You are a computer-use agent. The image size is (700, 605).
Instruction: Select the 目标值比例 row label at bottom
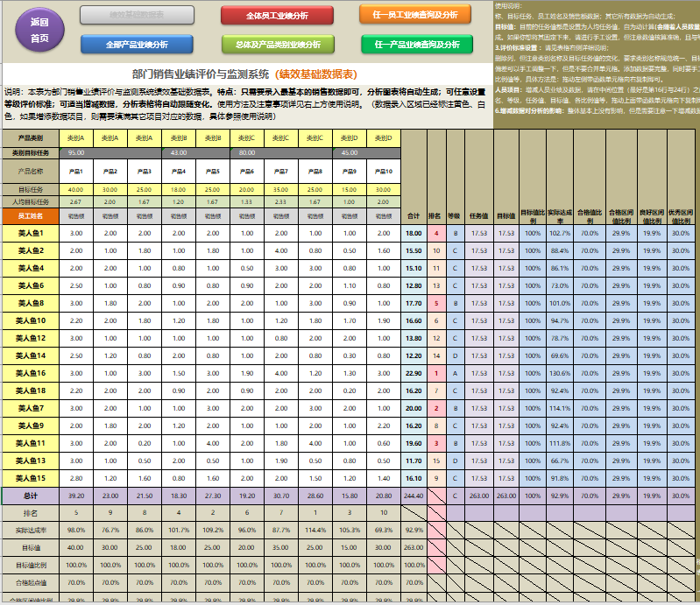click(x=31, y=565)
